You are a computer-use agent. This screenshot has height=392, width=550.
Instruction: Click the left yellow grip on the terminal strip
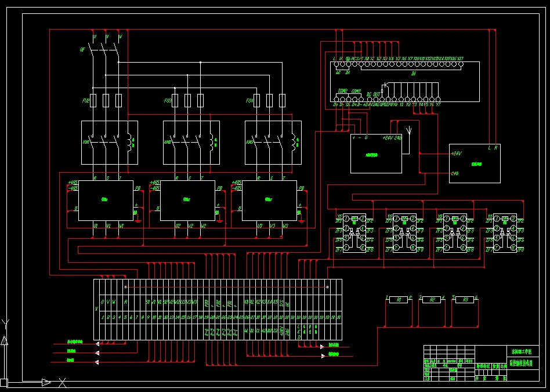pyautogui.click(x=125, y=287)
